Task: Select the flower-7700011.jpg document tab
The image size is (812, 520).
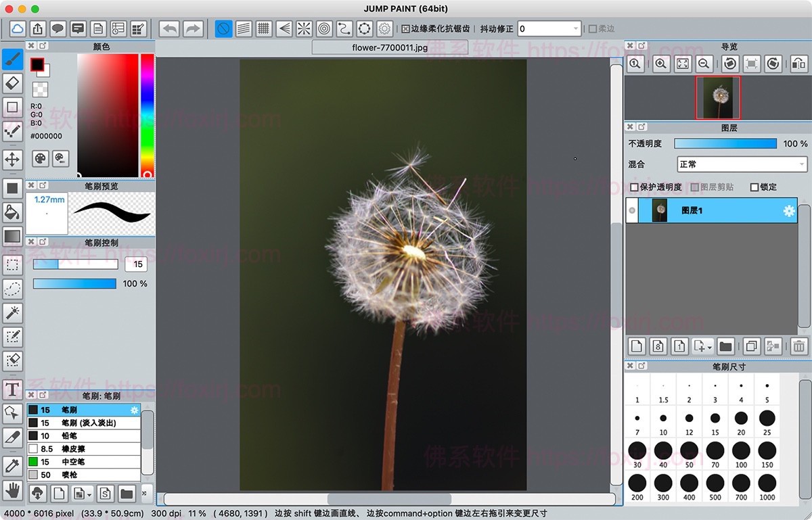Action: (389, 48)
